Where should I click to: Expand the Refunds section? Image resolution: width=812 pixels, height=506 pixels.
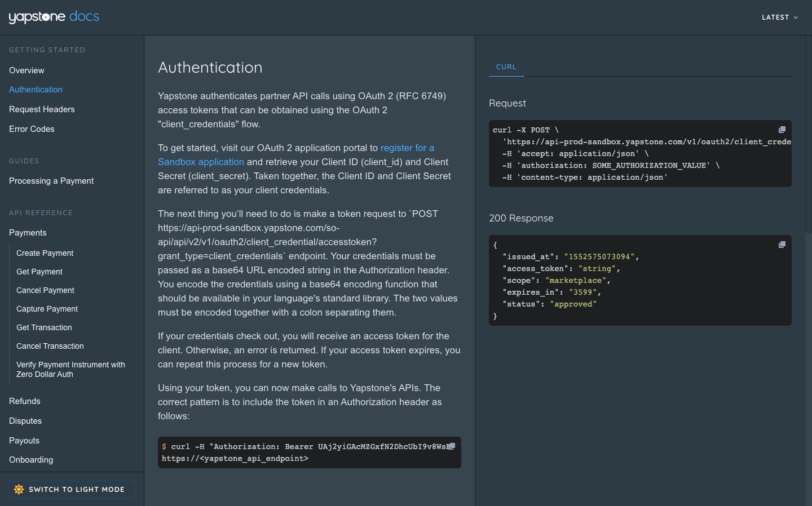coord(25,401)
